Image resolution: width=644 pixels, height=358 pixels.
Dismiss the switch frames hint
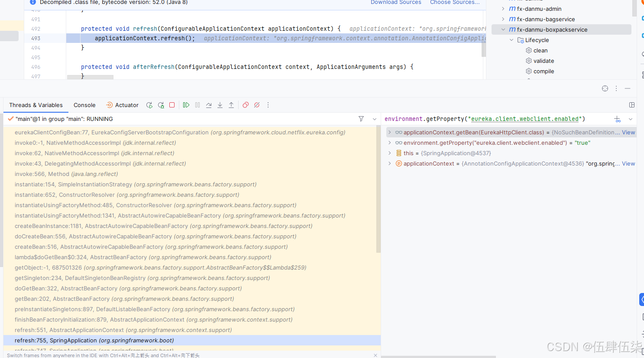point(375,355)
